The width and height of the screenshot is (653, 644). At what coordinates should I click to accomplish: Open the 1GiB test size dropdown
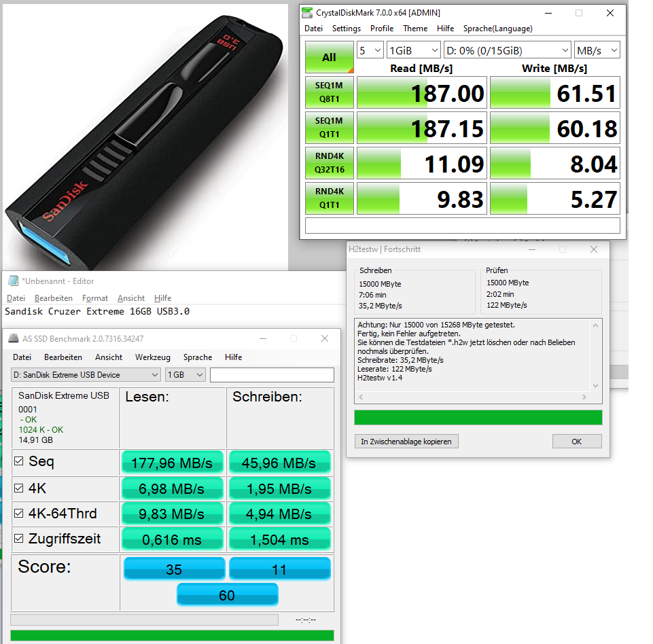point(414,50)
